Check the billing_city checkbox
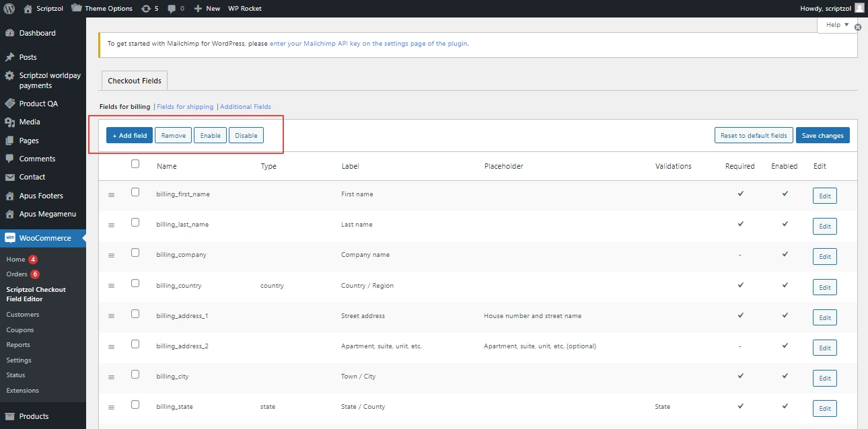 [x=135, y=375]
